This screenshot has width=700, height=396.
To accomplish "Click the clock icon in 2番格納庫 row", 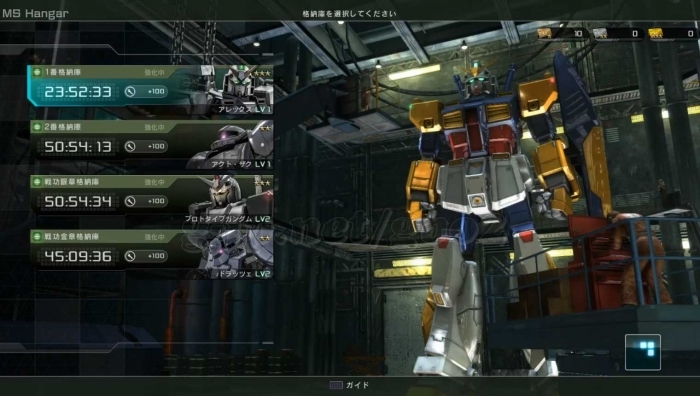I will [x=130, y=146].
